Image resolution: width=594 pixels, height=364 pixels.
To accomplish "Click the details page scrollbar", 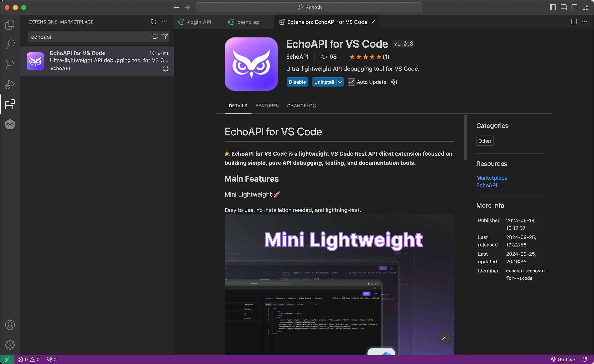I will click(x=465, y=137).
